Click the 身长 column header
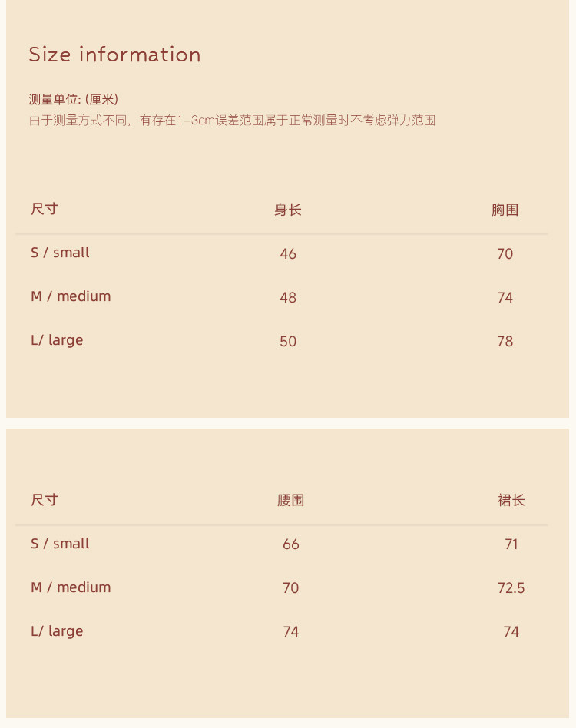 click(288, 210)
